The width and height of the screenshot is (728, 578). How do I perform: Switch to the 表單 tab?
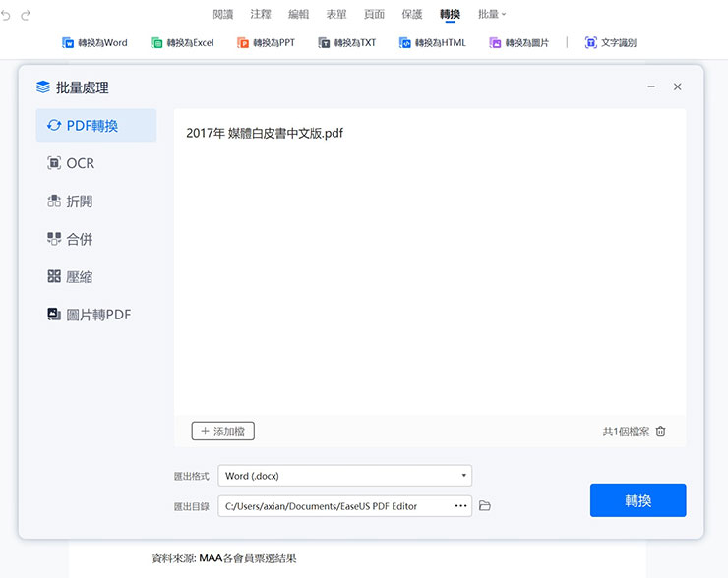pos(336,15)
